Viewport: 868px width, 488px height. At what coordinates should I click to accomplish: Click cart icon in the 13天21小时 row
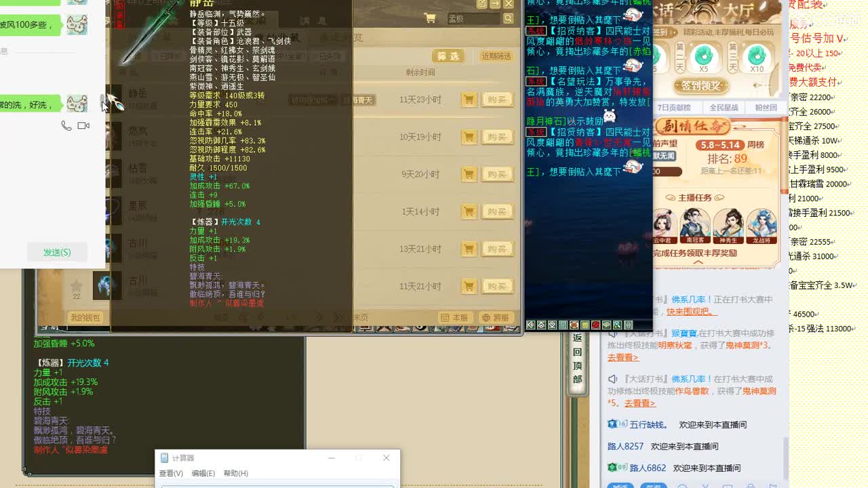[x=469, y=249]
